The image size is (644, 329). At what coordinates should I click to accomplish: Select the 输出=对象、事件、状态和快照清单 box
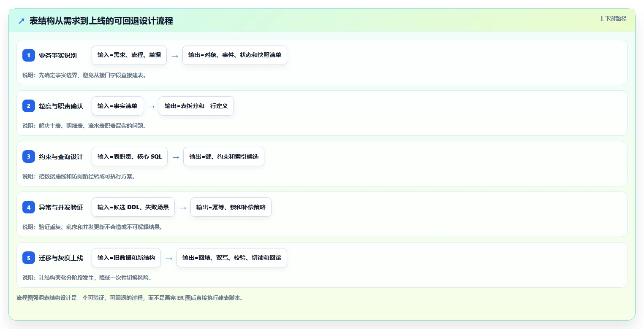[235, 55]
